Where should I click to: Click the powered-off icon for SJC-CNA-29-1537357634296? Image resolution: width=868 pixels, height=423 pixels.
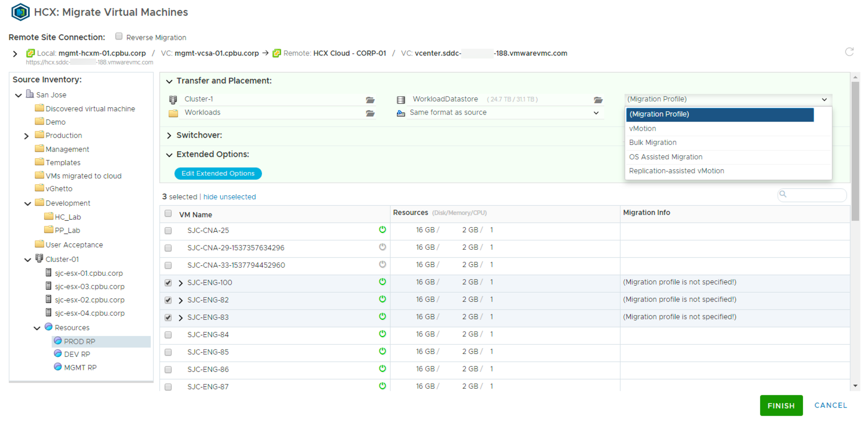[382, 247]
